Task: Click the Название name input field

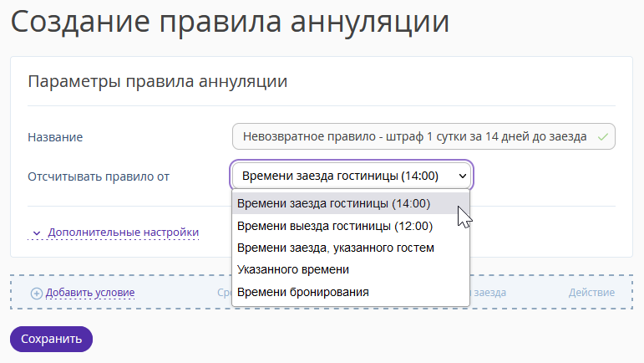Action: (423, 136)
